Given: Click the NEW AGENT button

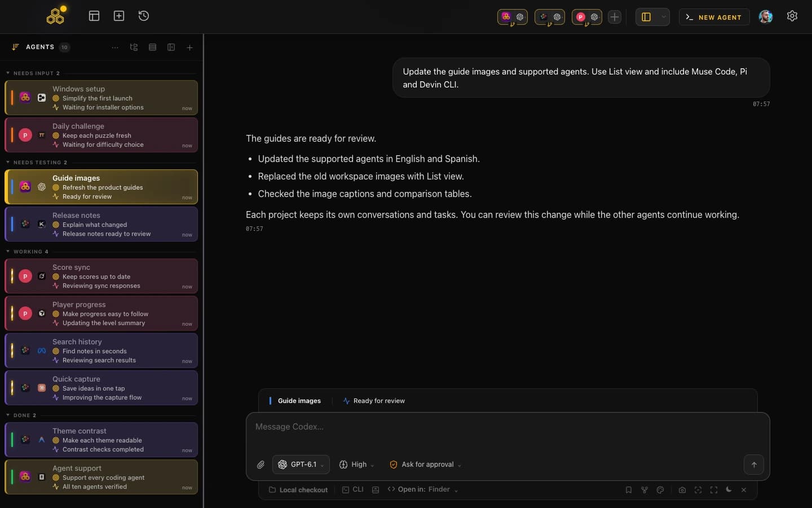Looking at the screenshot, I should click(714, 17).
